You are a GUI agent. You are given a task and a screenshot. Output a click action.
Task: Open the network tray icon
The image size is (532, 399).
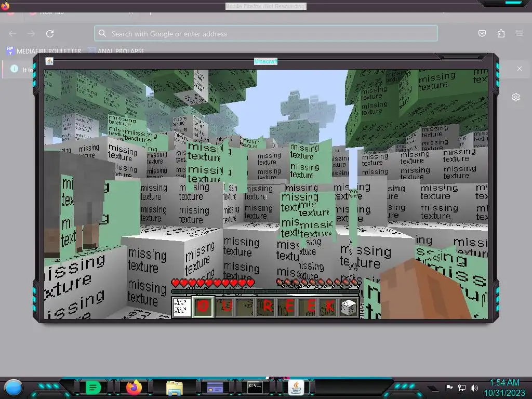tap(462, 388)
